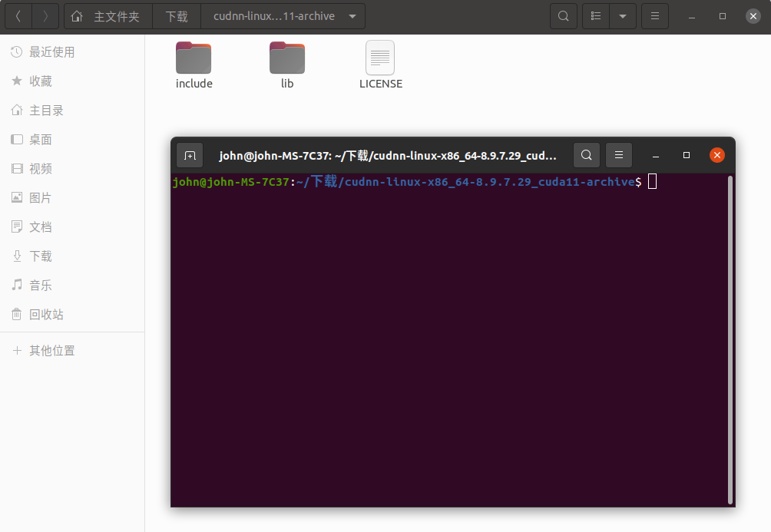Viewport: 771px width, 532px height.
Task: Open 音乐 in the sidebar
Action: coord(72,285)
